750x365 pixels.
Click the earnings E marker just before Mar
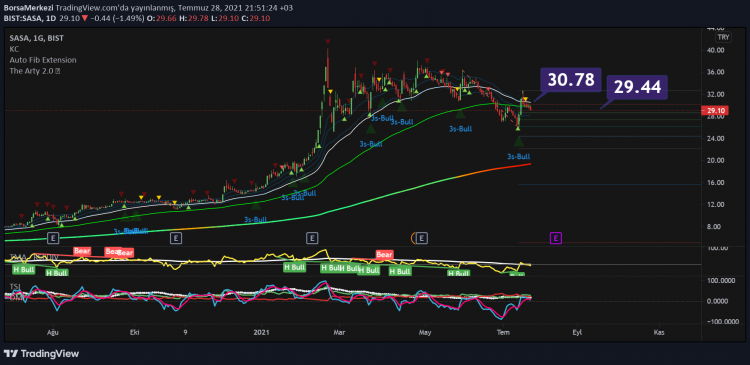312,237
